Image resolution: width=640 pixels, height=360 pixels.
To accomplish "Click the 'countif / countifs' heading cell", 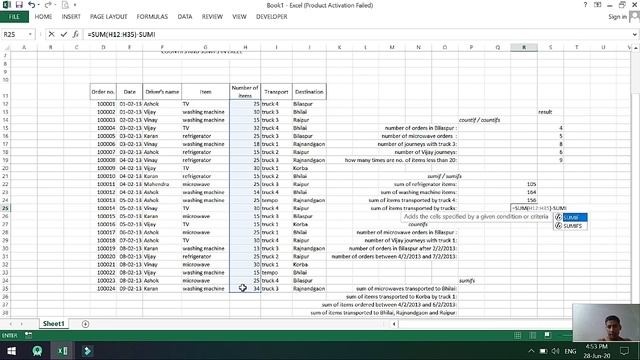I will point(479,120).
